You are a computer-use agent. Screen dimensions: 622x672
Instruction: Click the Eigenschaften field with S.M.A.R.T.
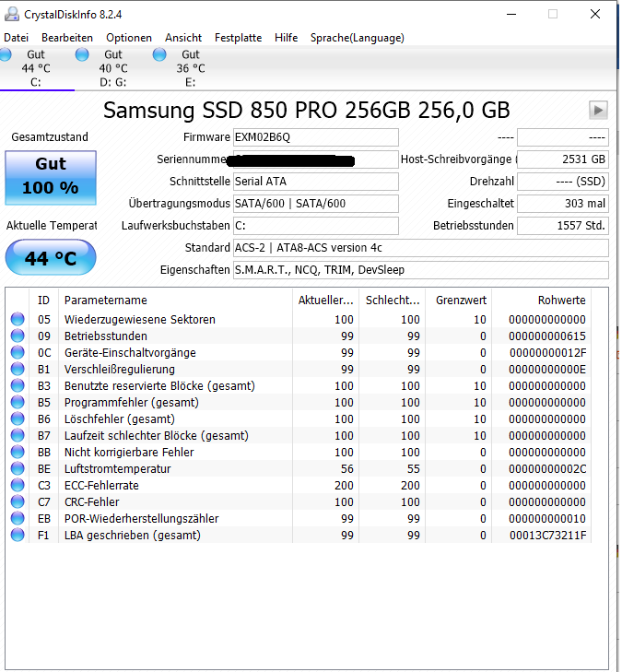point(421,270)
